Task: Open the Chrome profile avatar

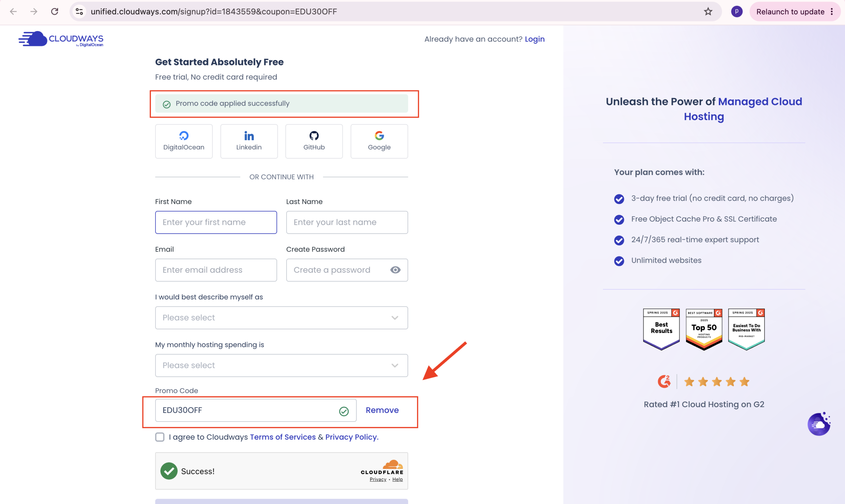Action: (737, 12)
